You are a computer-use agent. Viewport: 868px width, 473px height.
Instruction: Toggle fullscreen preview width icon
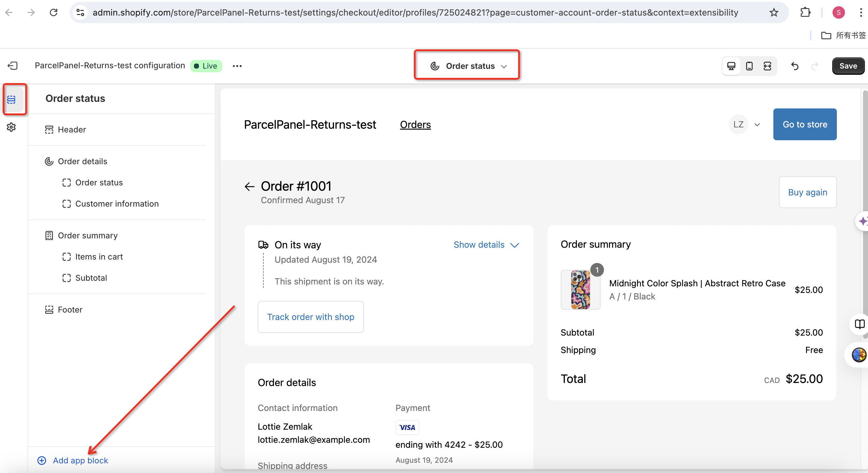[x=767, y=66]
